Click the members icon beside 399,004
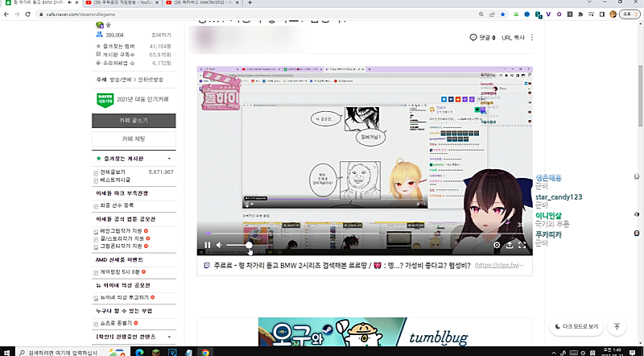Image resolution: width=644 pixels, height=356 pixels. click(x=99, y=35)
